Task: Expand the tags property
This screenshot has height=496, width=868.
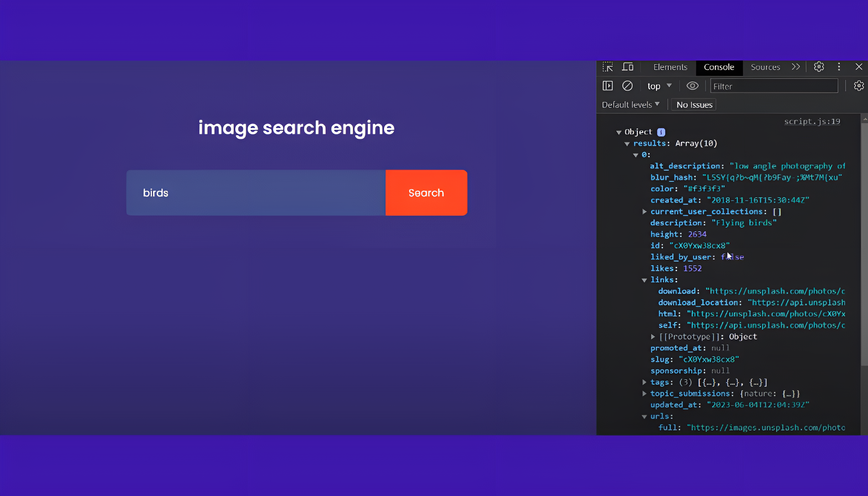Action: 644,382
